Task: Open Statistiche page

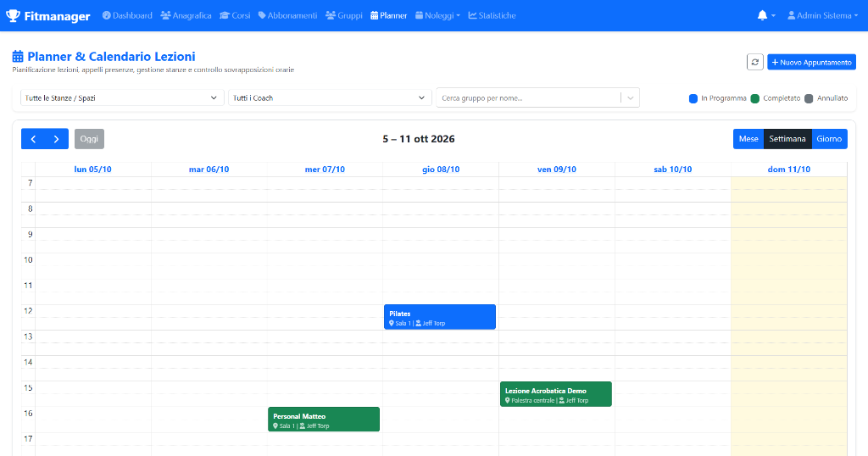Action: pos(492,15)
